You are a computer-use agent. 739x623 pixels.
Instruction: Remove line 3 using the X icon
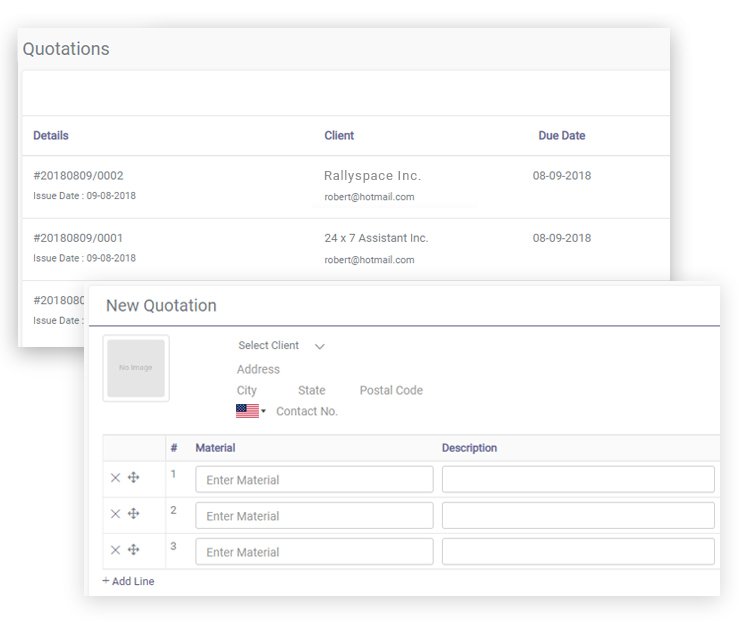tap(115, 550)
